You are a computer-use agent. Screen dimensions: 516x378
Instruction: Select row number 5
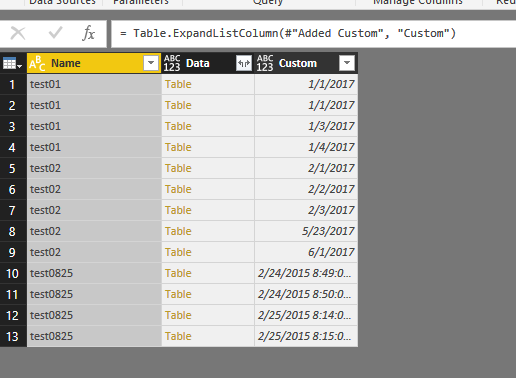tap(13, 168)
